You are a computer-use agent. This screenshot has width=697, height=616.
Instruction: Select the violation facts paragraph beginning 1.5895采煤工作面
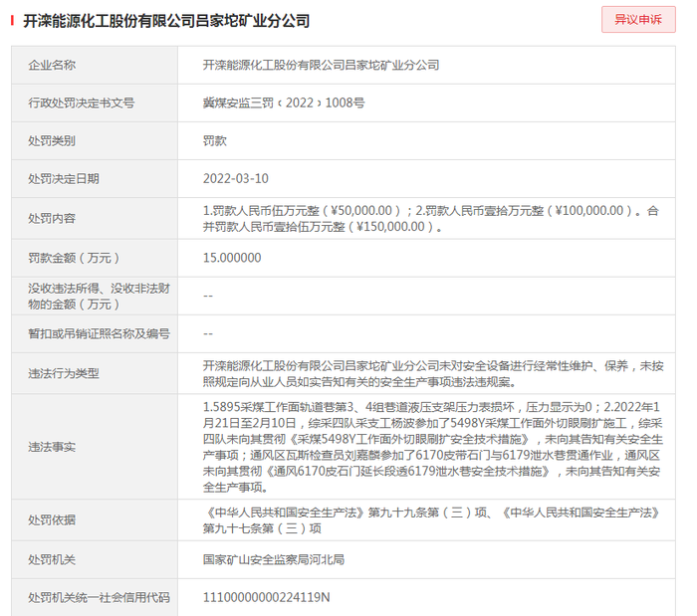pyautogui.click(x=433, y=447)
